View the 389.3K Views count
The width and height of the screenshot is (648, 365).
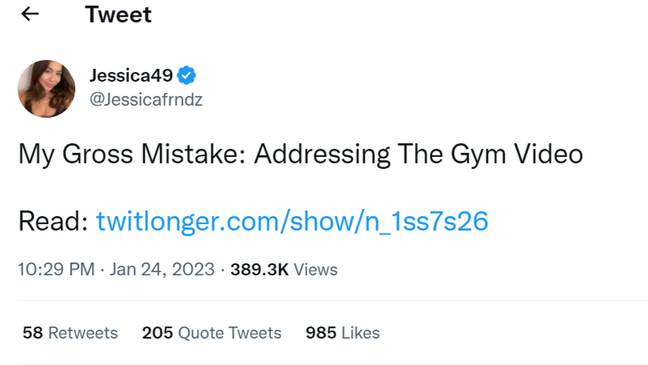[x=284, y=270]
